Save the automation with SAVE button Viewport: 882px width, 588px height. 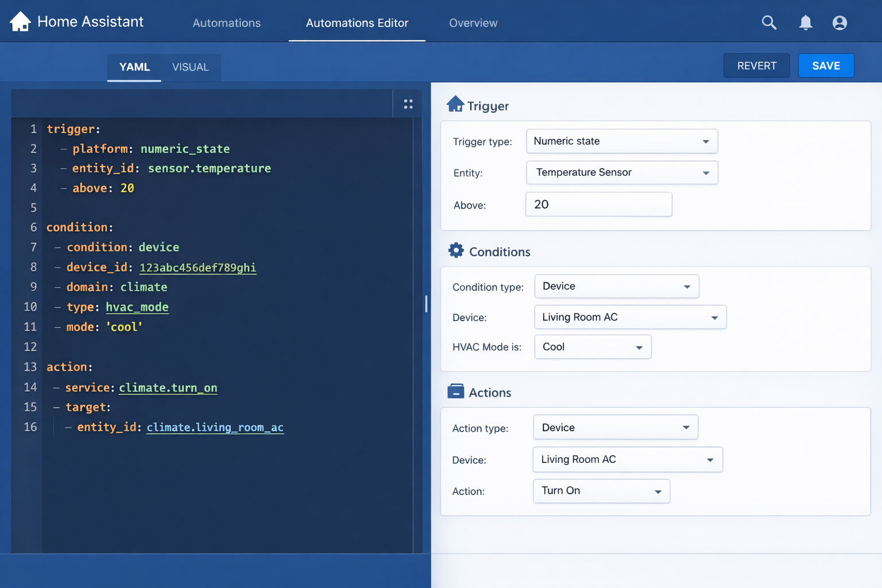[x=826, y=65]
